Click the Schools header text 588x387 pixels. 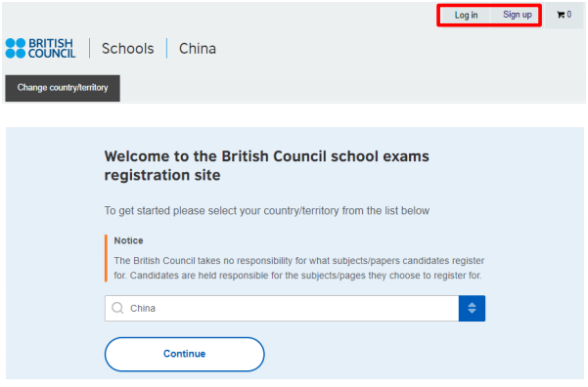(128, 49)
